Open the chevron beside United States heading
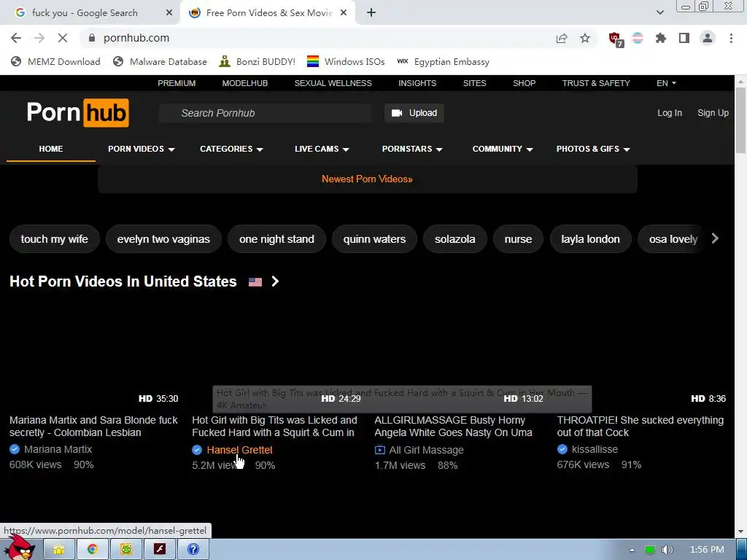This screenshot has width=747, height=560. tap(275, 281)
